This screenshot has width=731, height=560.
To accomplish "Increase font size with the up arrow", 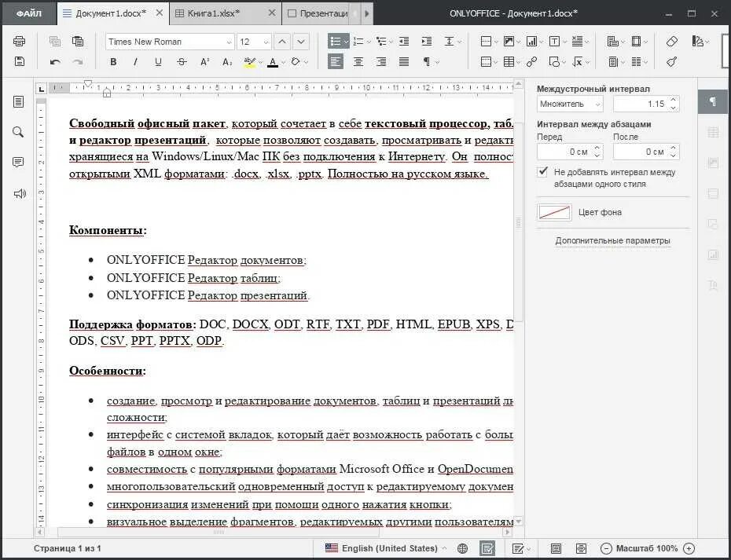I will tap(282, 42).
